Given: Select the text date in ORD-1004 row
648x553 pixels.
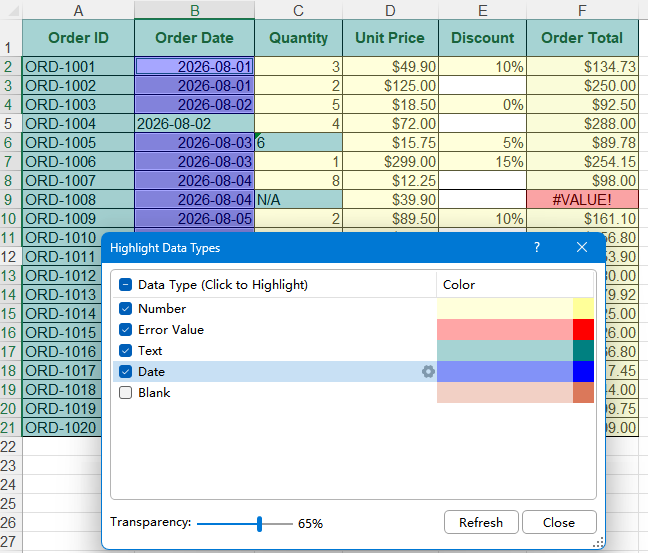Looking at the screenshot, I should point(194,124).
